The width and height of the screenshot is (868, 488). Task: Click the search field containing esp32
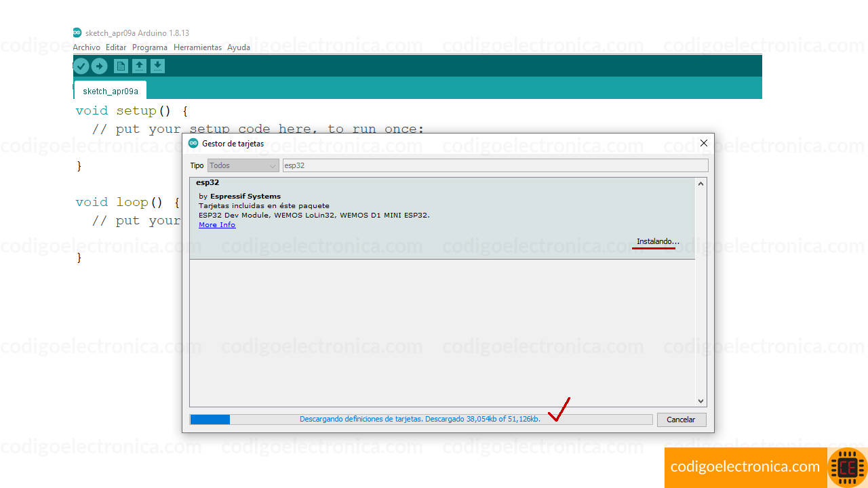pyautogui.click(x=495, y=165)
